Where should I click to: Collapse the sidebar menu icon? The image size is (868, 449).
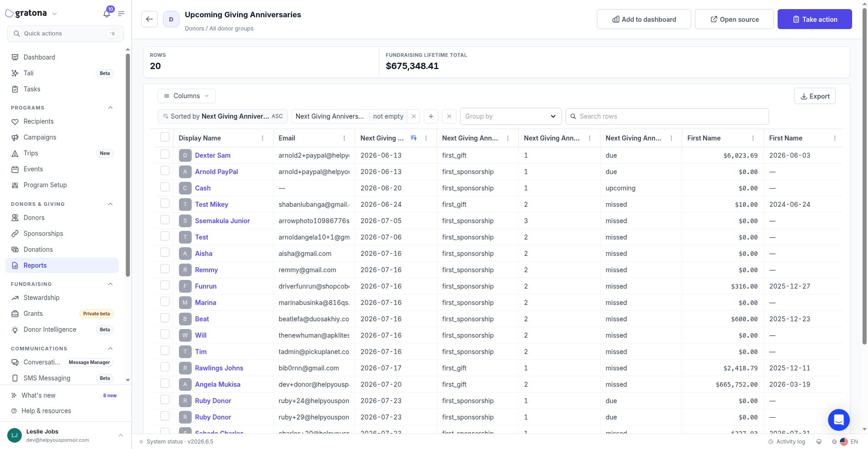121,14
